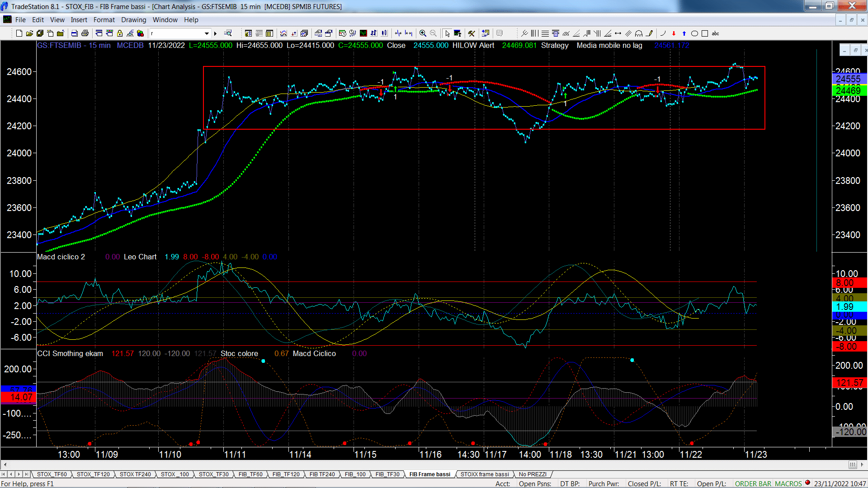Open the Window menu
868x488 pixels.
click(x=165, y=20)
